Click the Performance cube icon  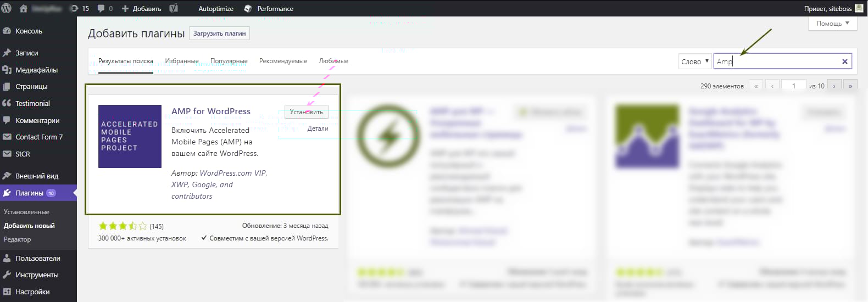(x=248, y=8)
